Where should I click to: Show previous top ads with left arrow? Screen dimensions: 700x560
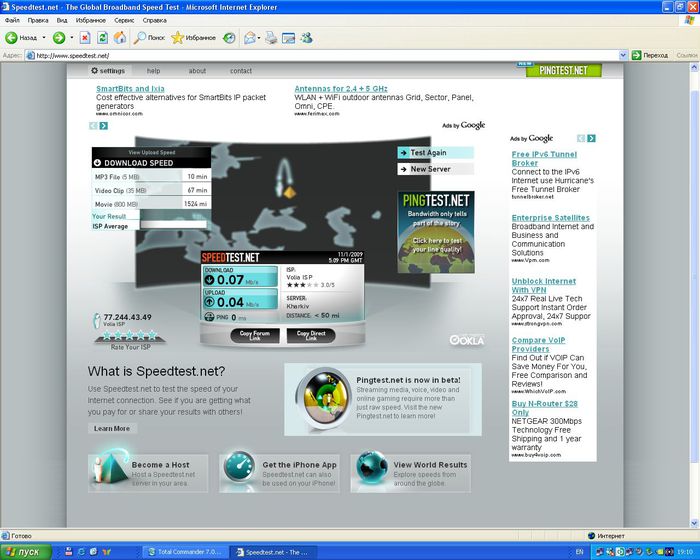93,126
